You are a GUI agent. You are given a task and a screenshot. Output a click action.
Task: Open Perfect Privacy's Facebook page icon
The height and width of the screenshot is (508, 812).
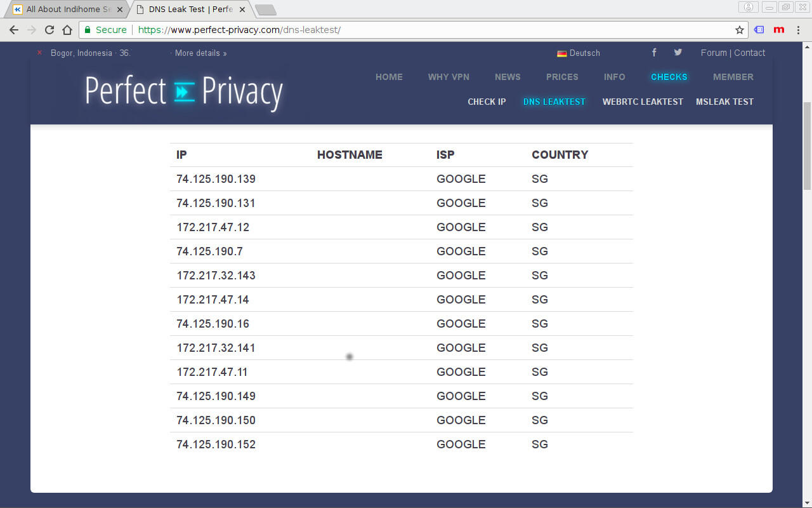[654, 53]
